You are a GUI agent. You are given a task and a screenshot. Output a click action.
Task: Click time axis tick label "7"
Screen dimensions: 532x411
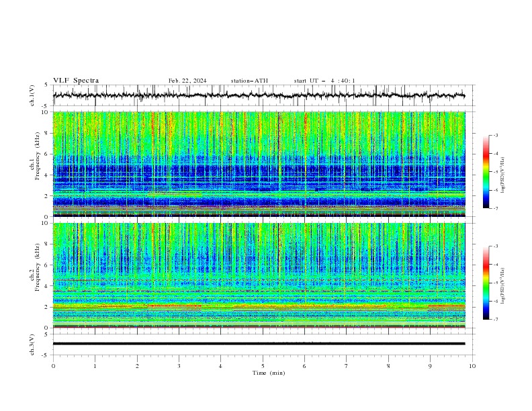coord(347,366)
